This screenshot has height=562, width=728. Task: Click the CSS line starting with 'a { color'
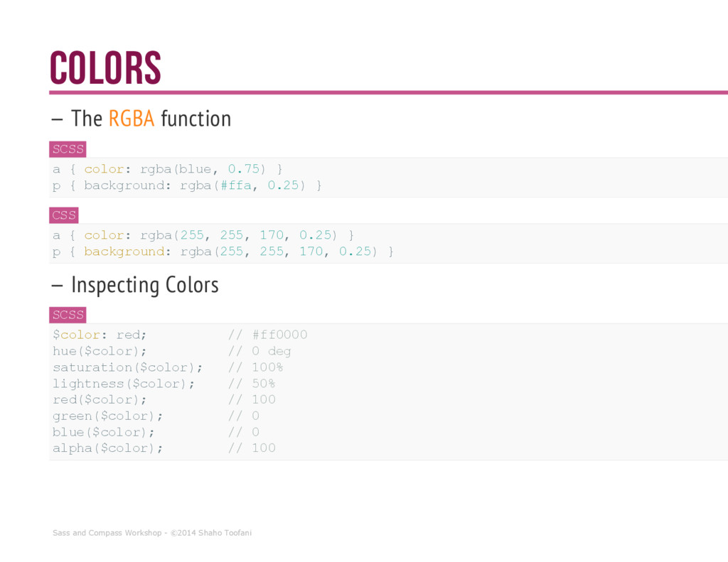pyautogui.click(x=203, y=235)
